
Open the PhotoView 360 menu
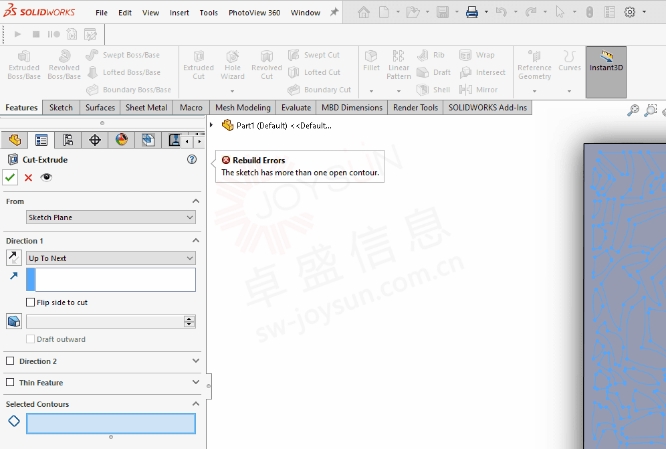point(254,13)
